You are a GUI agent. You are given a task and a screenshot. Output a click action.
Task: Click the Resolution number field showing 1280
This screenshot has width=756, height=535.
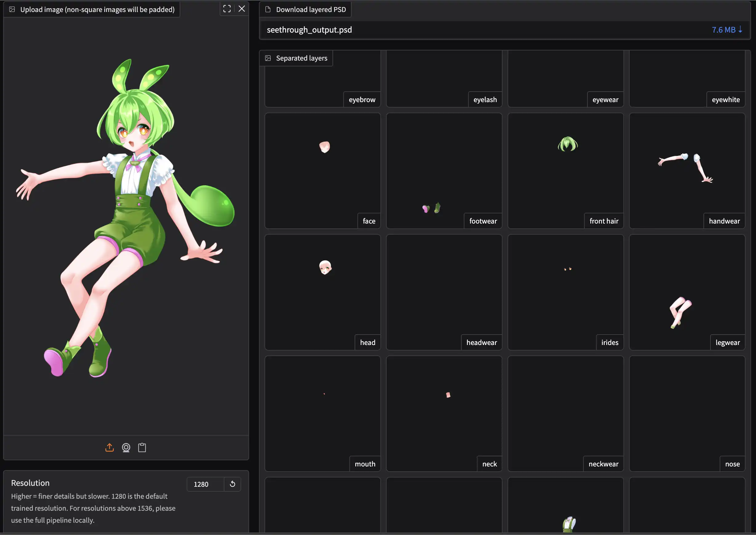(x=205, y=484)
